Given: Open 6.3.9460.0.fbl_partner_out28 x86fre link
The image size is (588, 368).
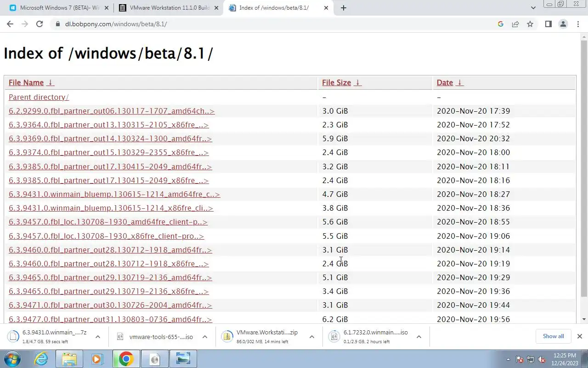Looking at the screenshot, I should 108,264.
